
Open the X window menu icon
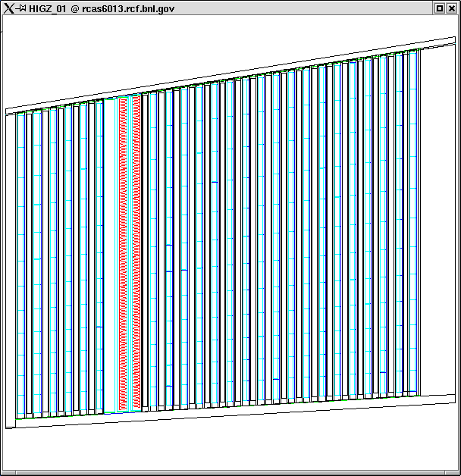8,8
